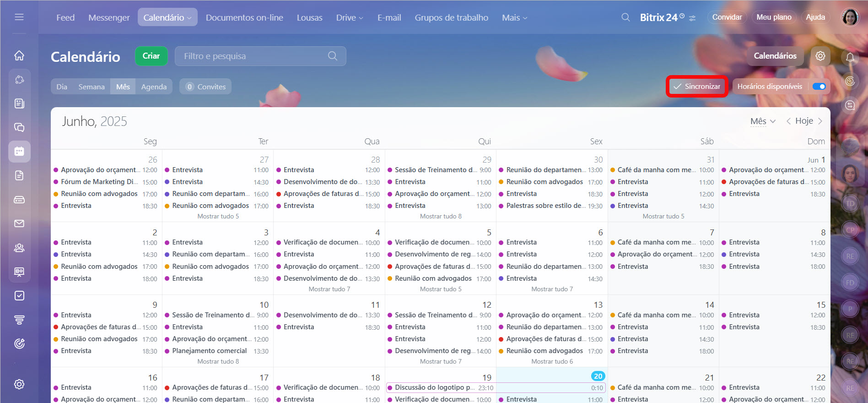
Task: Open calendar settings gear icon
Action: [820, 56]
